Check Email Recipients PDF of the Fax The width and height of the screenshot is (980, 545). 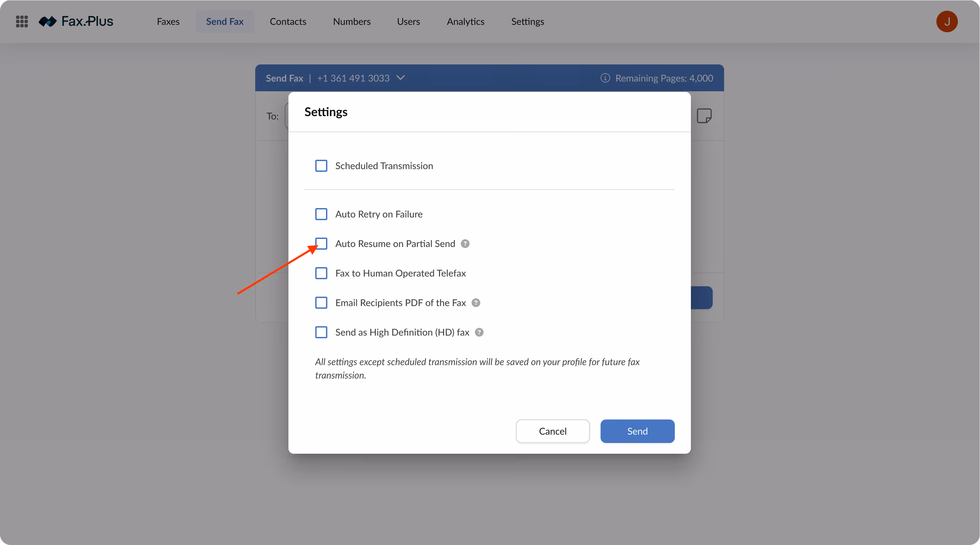(321, 303)
